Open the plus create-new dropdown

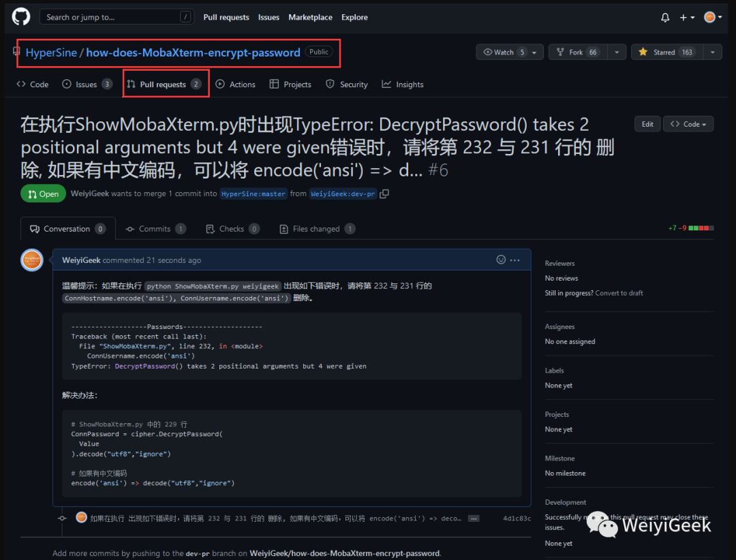coord(687,17)
